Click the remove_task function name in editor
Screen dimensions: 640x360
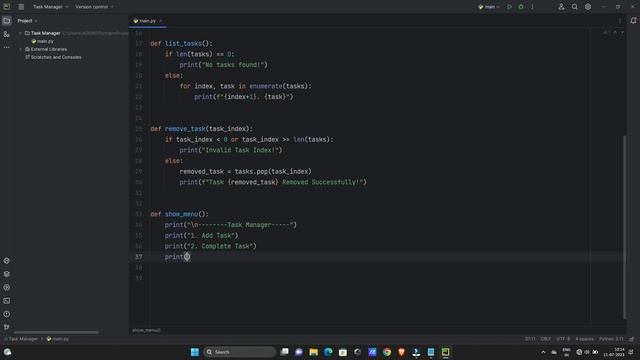point(185,129)
